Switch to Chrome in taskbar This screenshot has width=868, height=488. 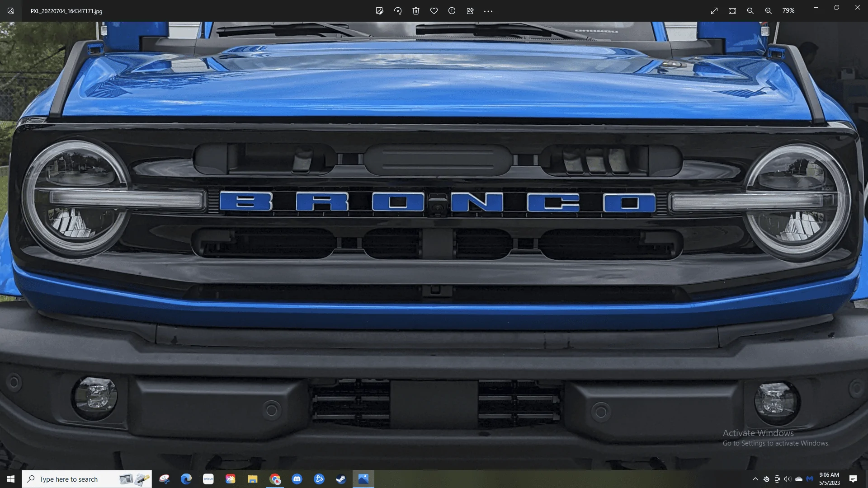click(275, 479)
